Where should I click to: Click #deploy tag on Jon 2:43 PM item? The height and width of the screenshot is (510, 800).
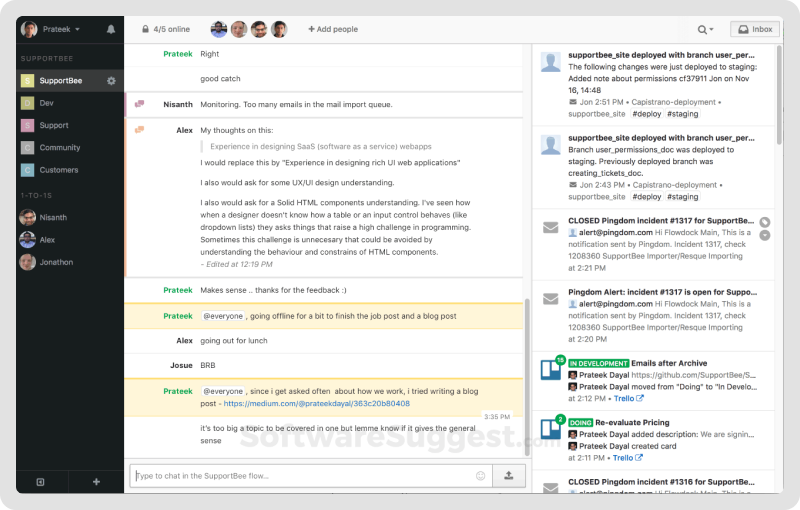[x=646, y=197]
